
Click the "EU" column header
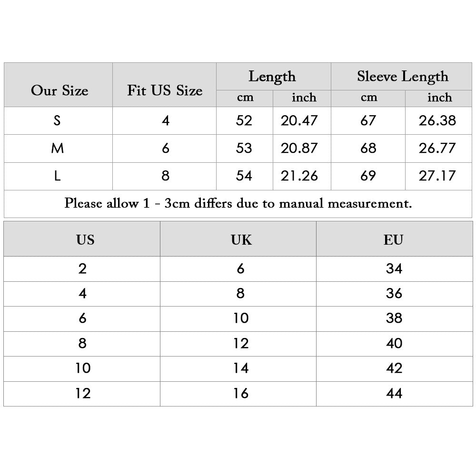(x=394, y=239)
